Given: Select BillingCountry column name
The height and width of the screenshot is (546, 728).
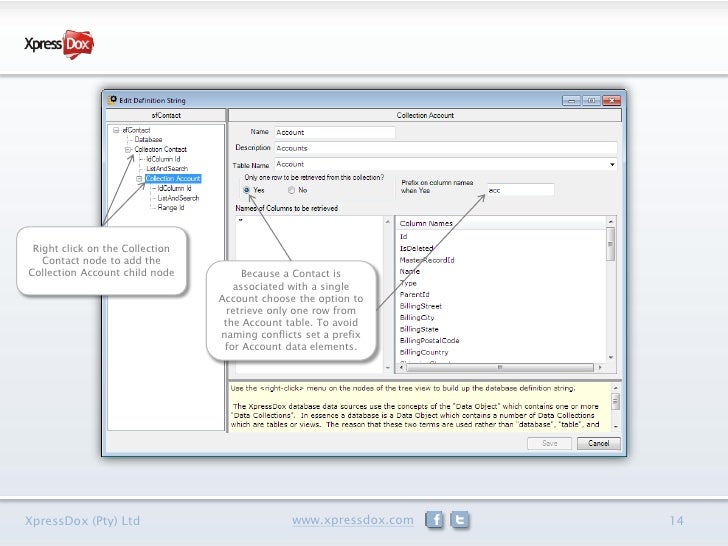Looking at the screenshot, I should [424, 352].
